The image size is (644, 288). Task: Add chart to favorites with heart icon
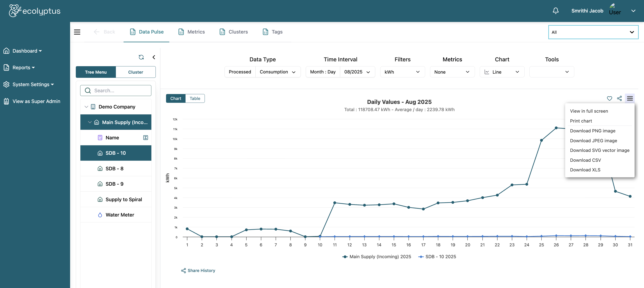point(609,98)
